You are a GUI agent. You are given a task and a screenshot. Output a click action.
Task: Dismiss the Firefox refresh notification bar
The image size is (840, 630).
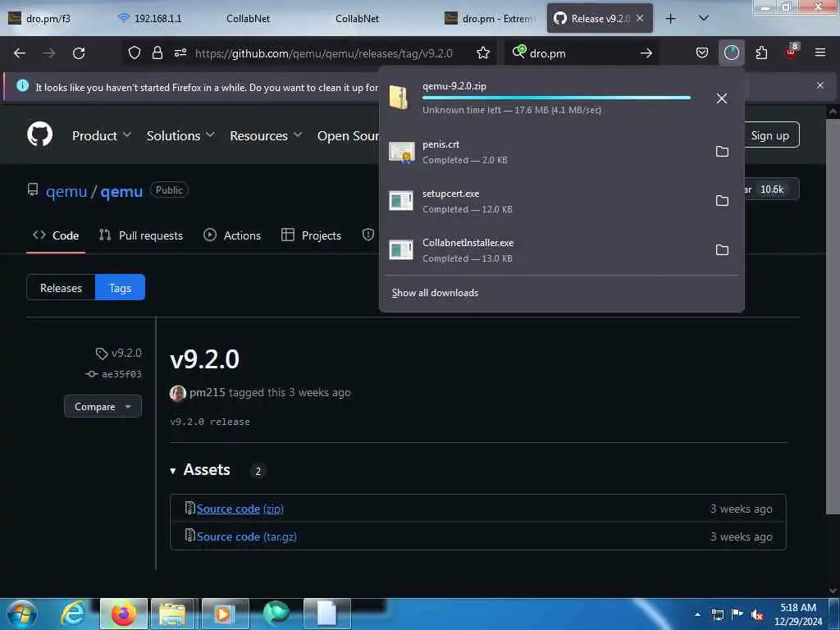coord(819,85)
